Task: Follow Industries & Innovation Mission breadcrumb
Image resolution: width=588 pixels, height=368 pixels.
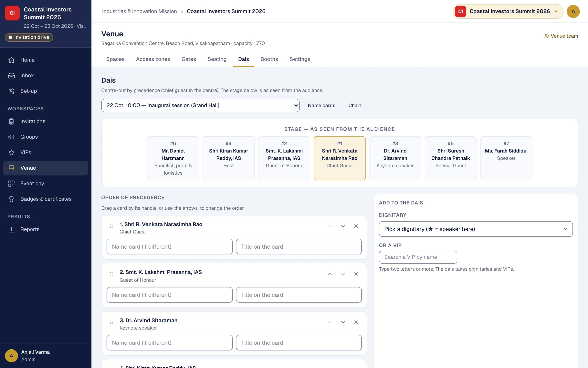Action: click(x=139, y=11)
